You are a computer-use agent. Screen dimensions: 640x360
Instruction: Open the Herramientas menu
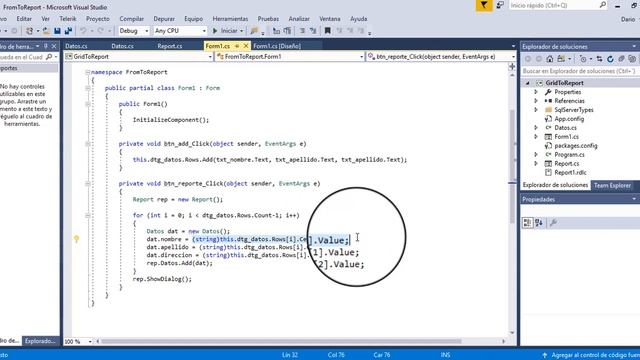pyautogui.click(x=230, y=19)
